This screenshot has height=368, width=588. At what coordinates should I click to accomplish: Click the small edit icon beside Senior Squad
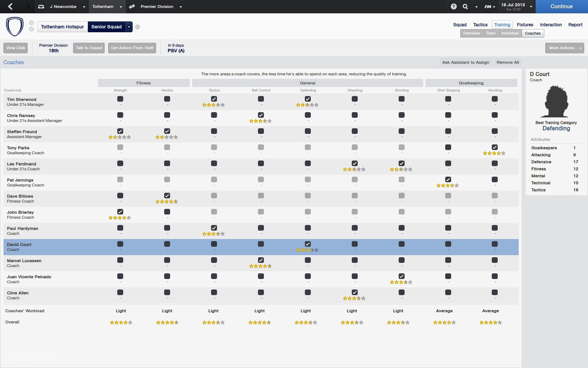click(x=138, y=27)
